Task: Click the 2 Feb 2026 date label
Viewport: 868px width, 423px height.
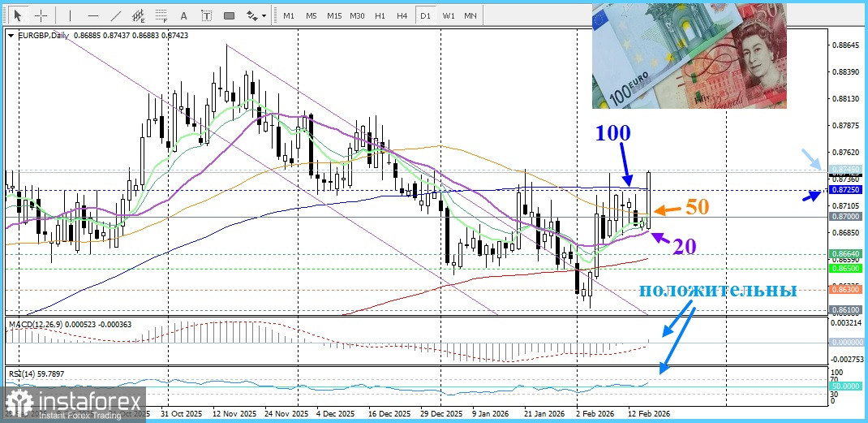Action: (x=595, y=414)
